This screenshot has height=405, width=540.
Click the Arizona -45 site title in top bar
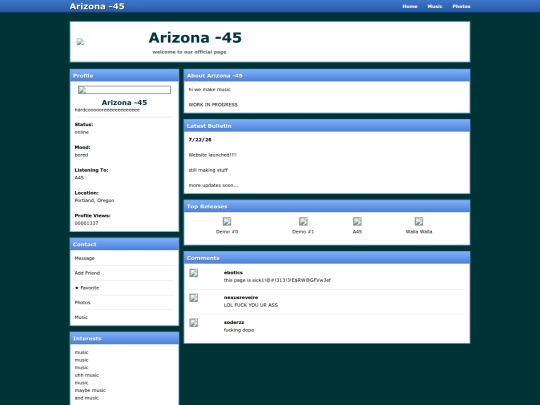pos(97,6)
